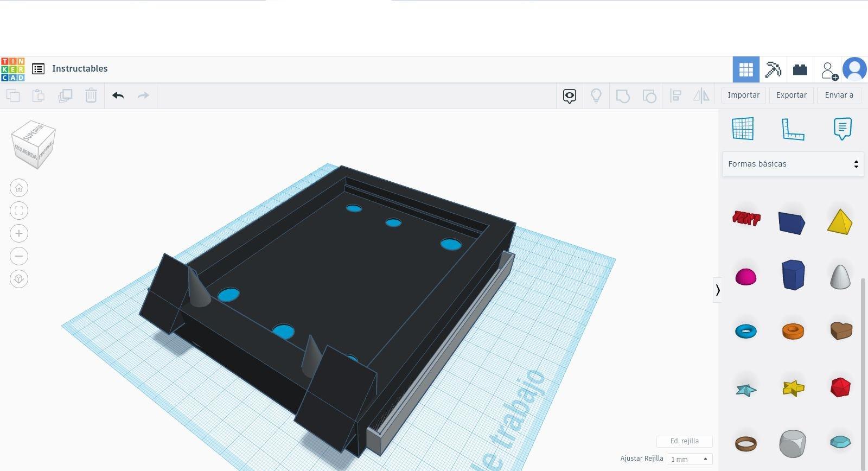Pick the light blue star shape

tap(746, 390)
